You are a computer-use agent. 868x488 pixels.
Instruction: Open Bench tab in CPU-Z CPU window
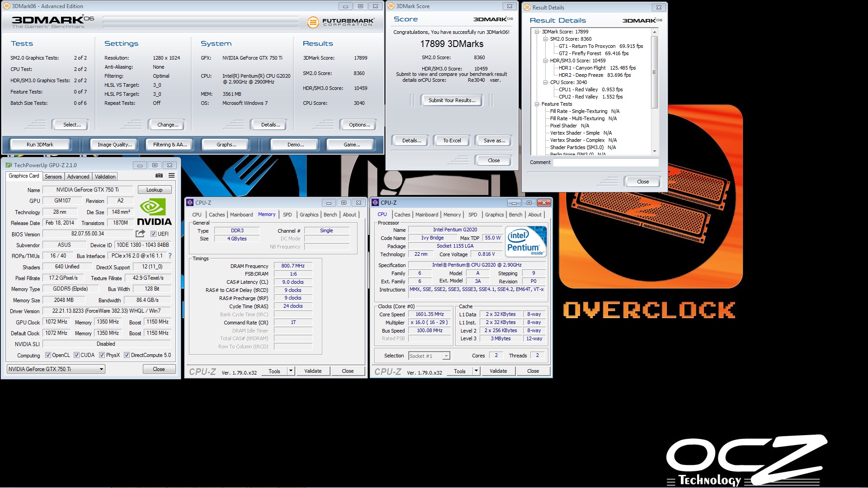(515, 215)
